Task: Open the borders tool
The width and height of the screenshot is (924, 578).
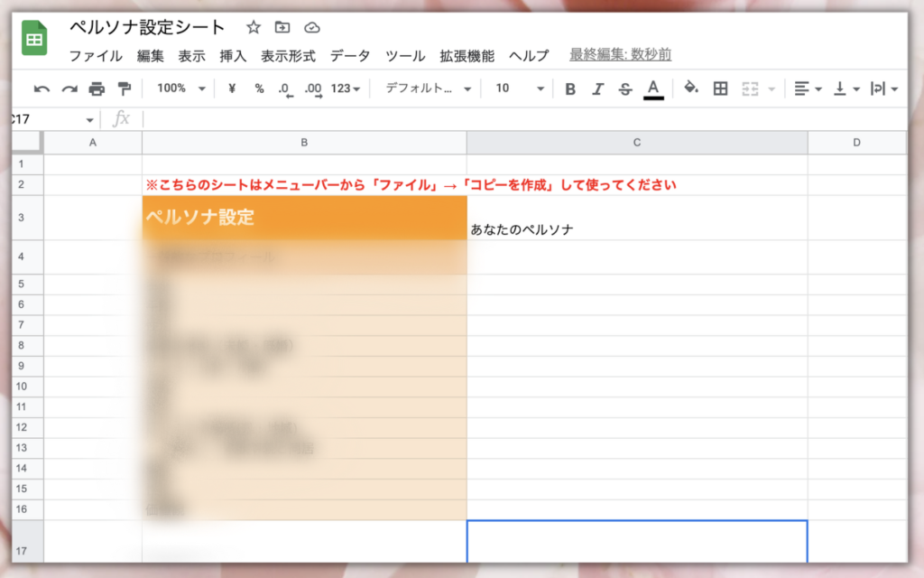Action: (720, 89)
